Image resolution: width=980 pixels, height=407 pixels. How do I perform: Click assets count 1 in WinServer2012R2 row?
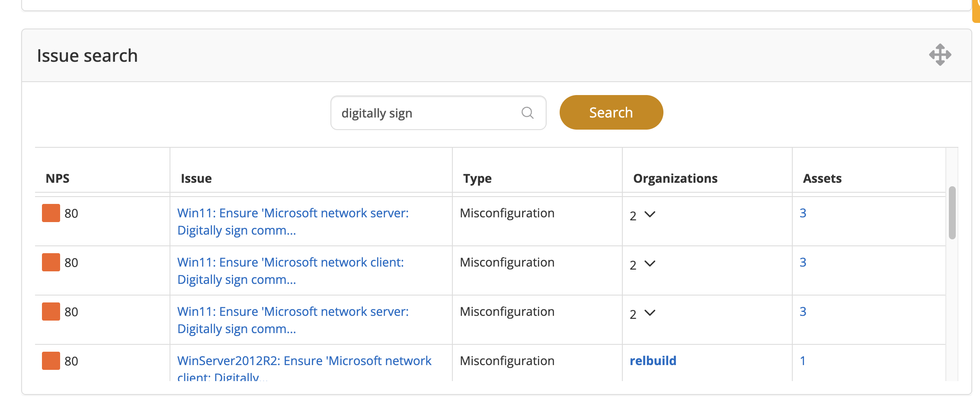pos(803,361)
